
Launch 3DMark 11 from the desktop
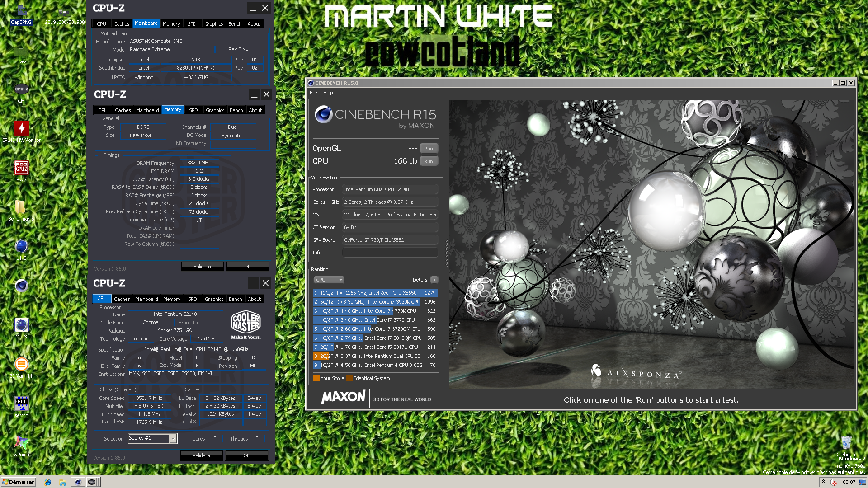pyautogui.click(x=21, y=368)
